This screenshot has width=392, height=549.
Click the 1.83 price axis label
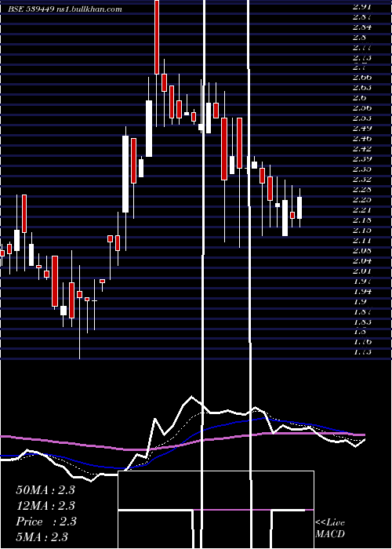(362, 322)
